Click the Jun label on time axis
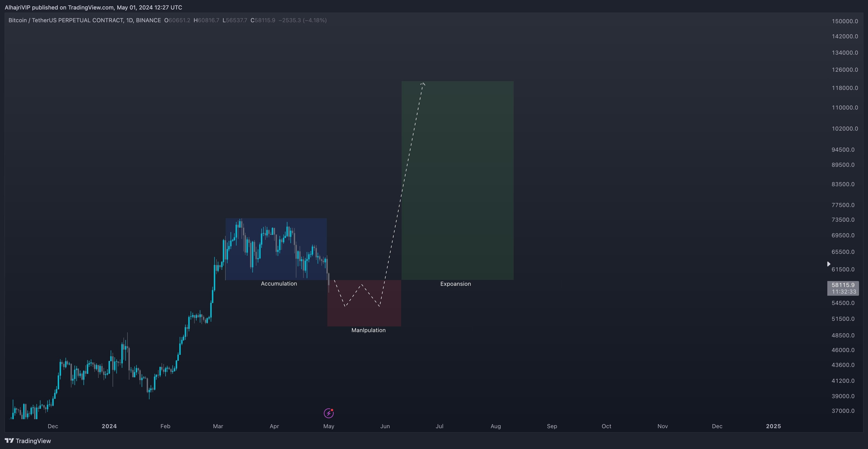The height and width of the screenshot is (449, 868). click(x=385, y=426)
